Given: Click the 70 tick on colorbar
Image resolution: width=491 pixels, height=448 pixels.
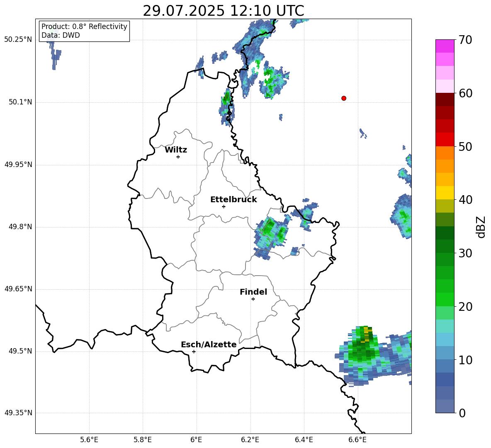Looking at the screenshot, I should (x=465, y=40).
